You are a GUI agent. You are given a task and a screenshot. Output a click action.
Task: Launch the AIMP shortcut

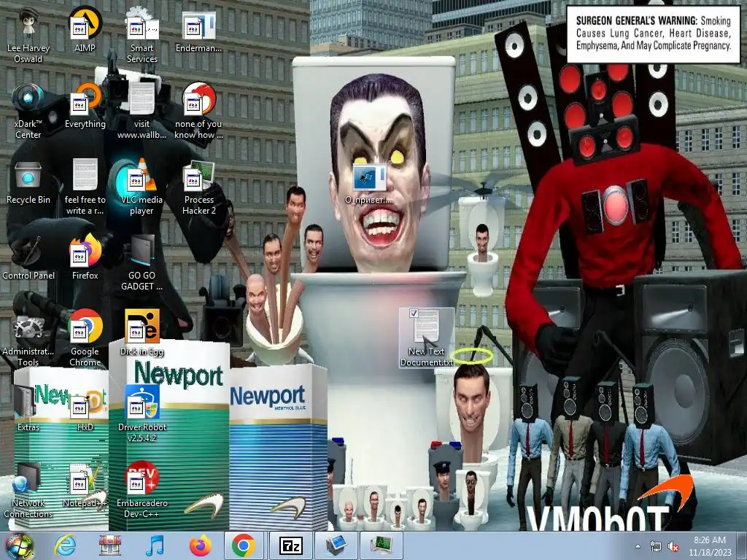click(x=85, y=29)
